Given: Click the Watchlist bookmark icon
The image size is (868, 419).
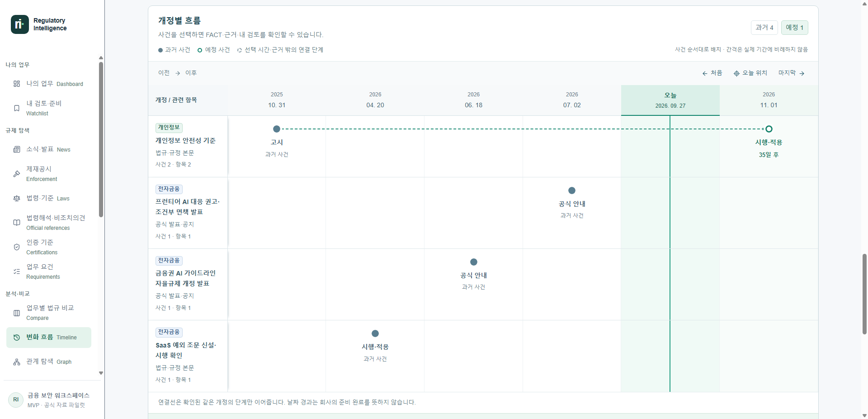Looking at the screenshot, I should (x=17, y=108).
